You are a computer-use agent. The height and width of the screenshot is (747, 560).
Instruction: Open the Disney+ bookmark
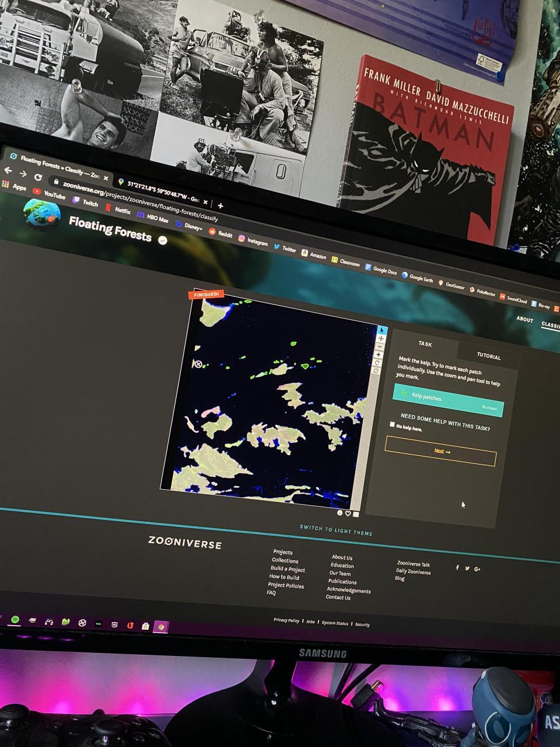pos(188,224)
